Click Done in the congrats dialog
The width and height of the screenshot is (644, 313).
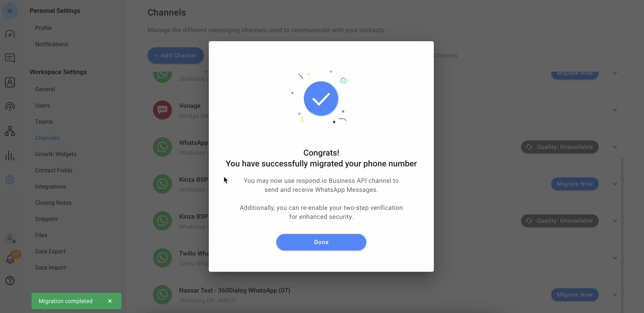click(x=321, y=242)
